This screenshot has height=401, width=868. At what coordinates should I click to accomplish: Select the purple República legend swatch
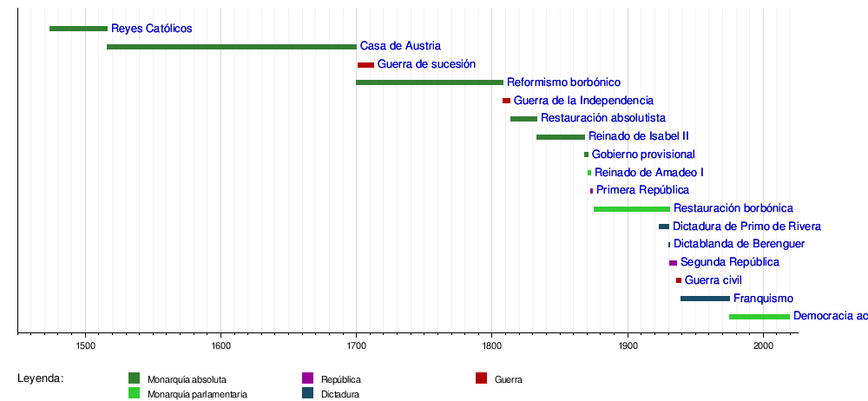tap(307, 378)
